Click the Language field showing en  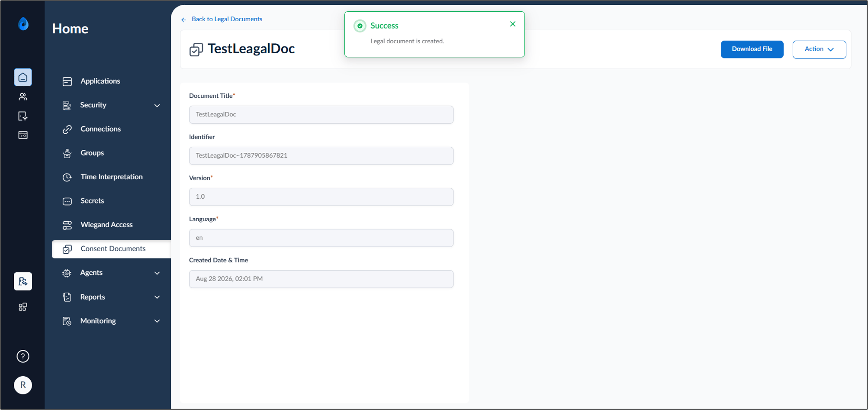pyautogui.click(x=321, y=238)
